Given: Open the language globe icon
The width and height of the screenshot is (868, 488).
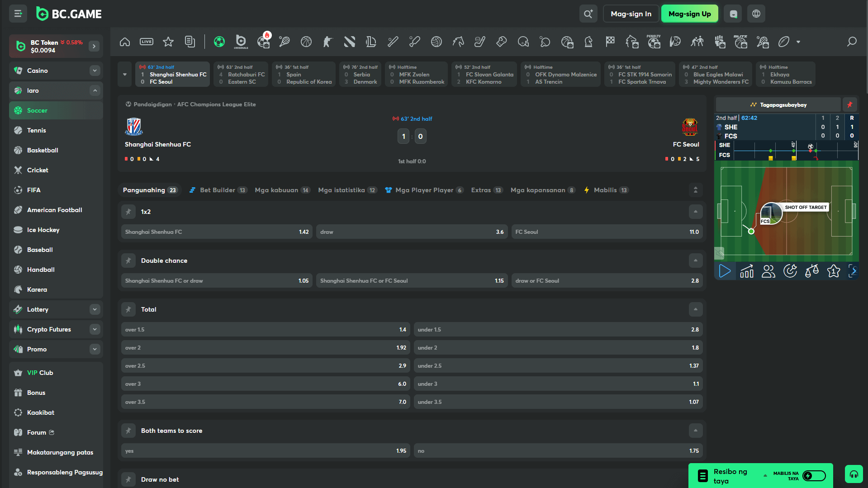Looking at the screenshot, I should pos(756,14).
